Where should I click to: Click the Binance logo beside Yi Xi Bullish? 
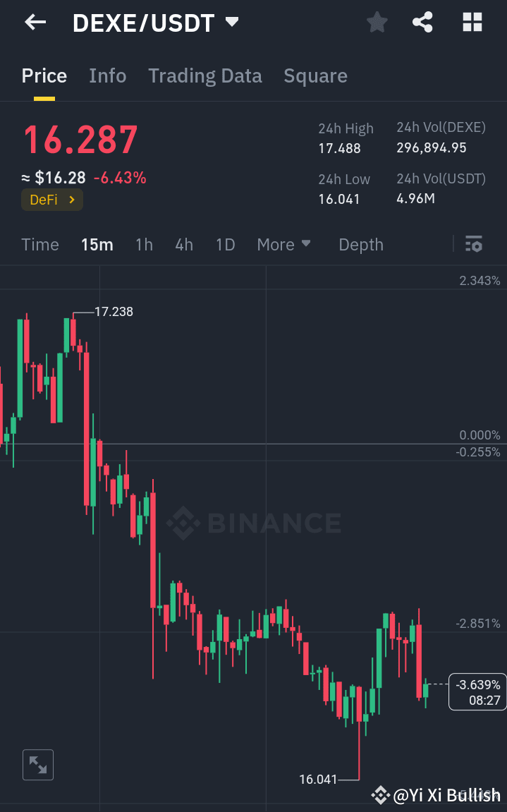380,795
